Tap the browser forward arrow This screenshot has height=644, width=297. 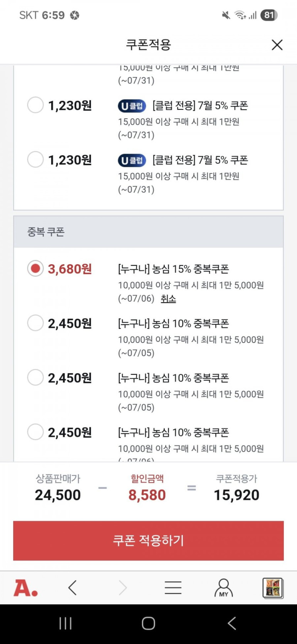[123, 588]
